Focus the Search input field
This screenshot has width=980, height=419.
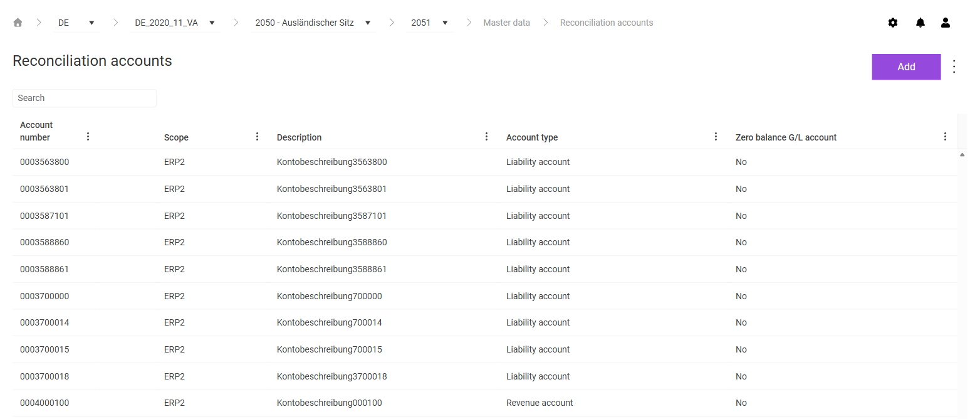coord(85,98)
